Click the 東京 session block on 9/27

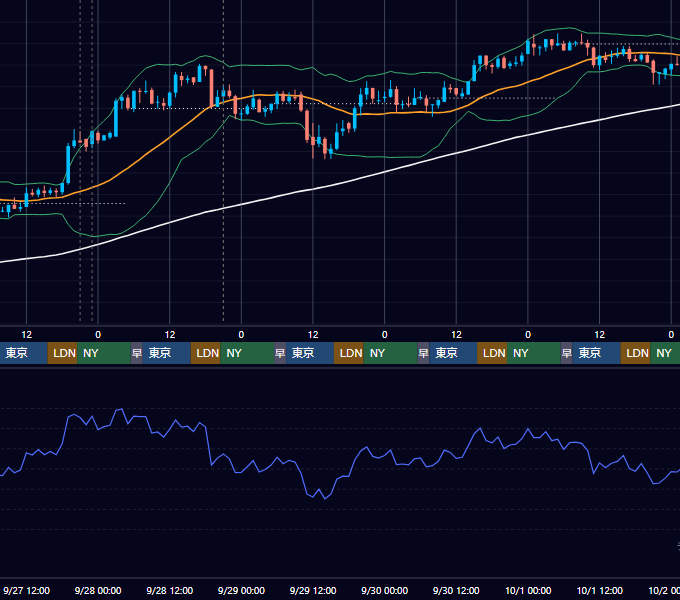(x=23, y=353)
